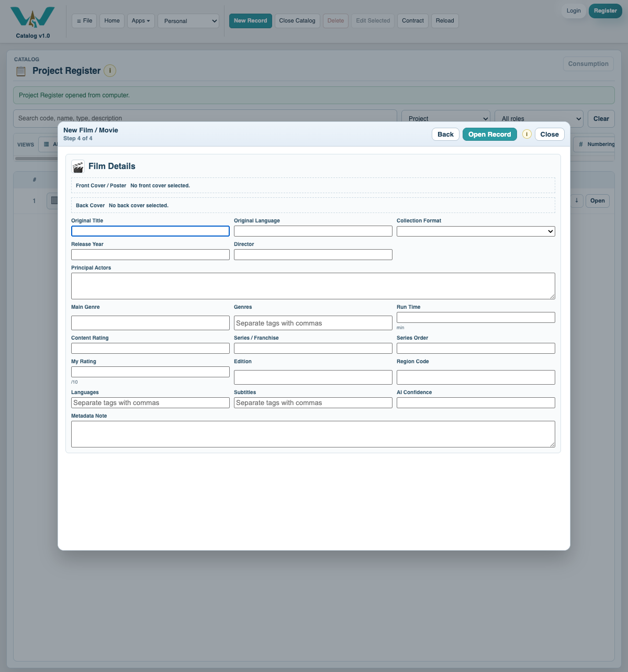This screenshot has height=672, width=628.
Task: Select Front Cover / Poster drop area
Action: (313, 185)
